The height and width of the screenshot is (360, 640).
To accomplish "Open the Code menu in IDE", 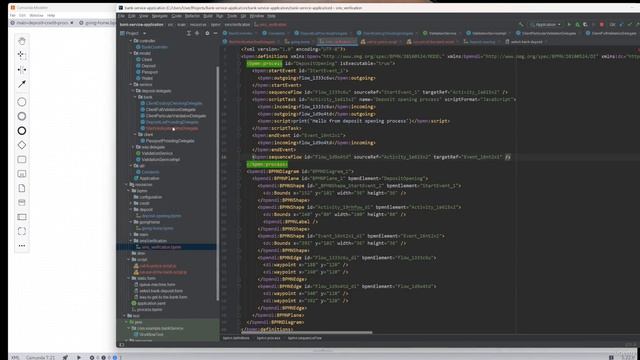I will (x=176, y=16).
